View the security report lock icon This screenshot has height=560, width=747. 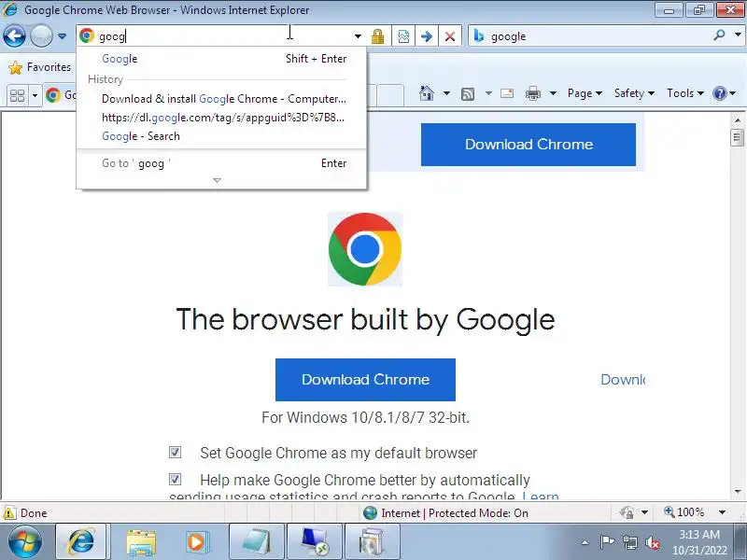(377, 36)
